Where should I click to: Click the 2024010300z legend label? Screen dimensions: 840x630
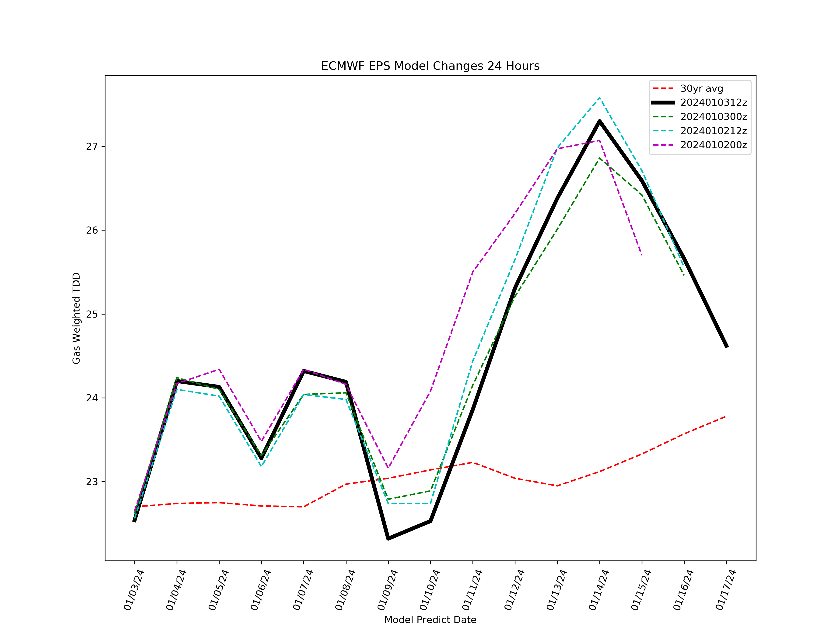[714, 117]
